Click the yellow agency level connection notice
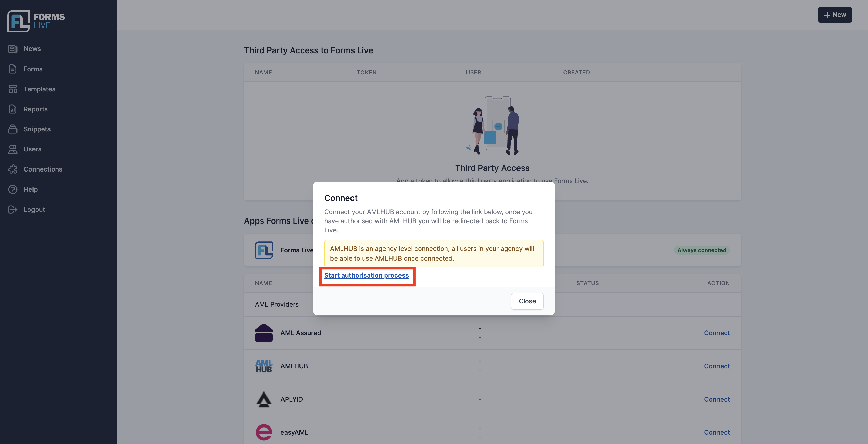The width and height of the screenshot is (868, 444). click(x=434, y=253)
